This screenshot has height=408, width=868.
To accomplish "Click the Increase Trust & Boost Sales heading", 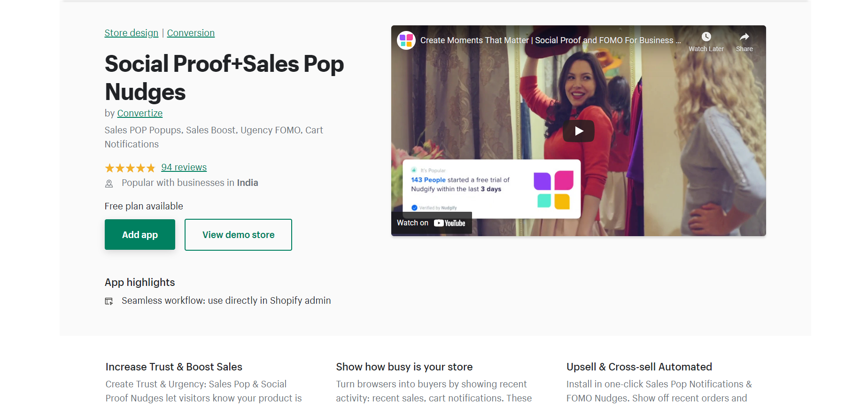I will point(174,367).
